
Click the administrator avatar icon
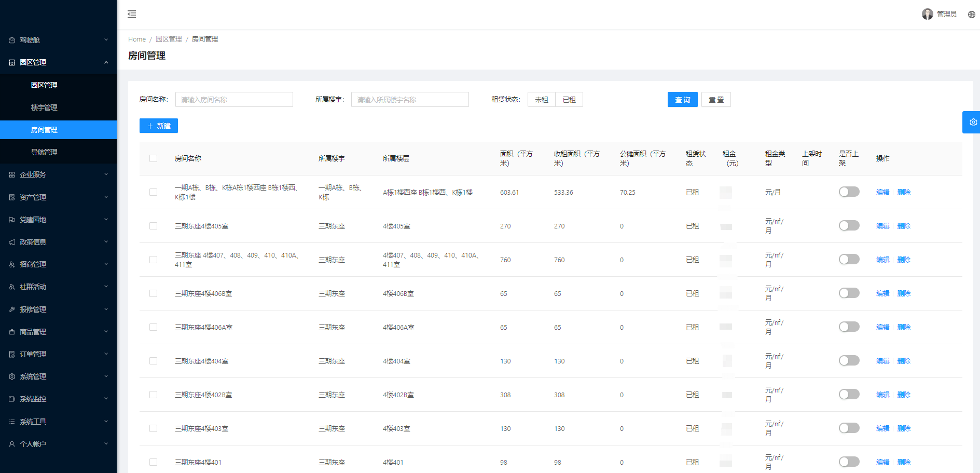pyautogui.click(x=927, y=14)
